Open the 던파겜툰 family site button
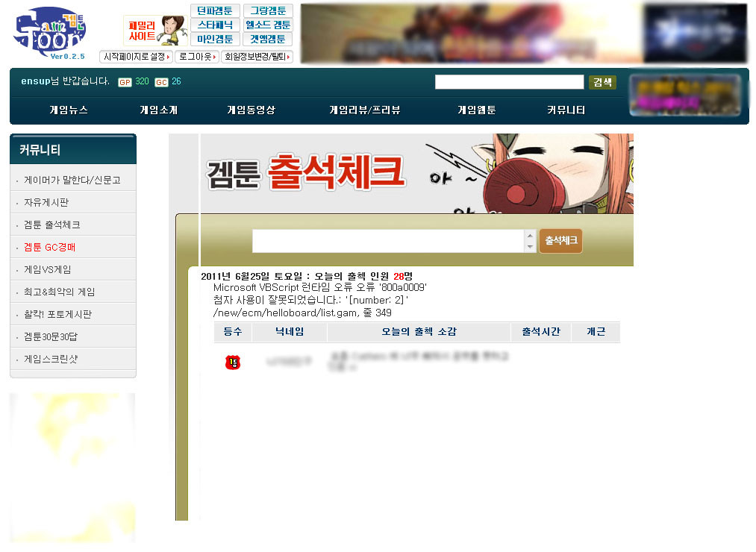756x552 pixels. point(215,11)
